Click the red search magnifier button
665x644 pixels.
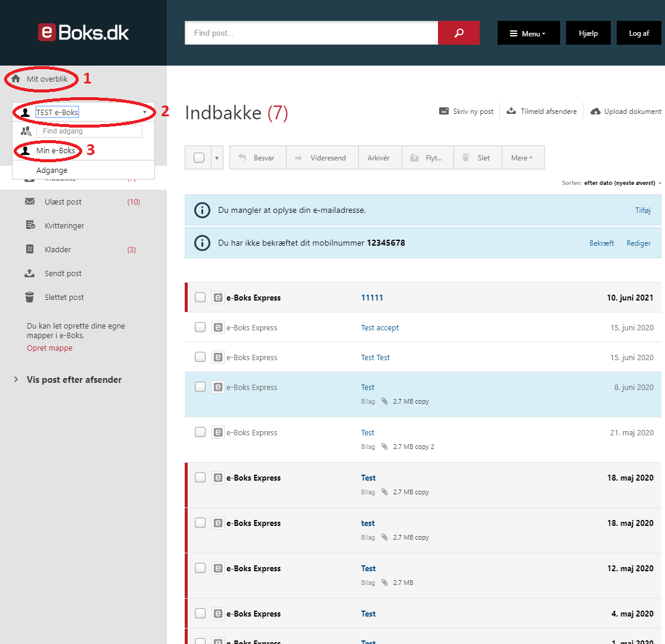click(458, 33)
